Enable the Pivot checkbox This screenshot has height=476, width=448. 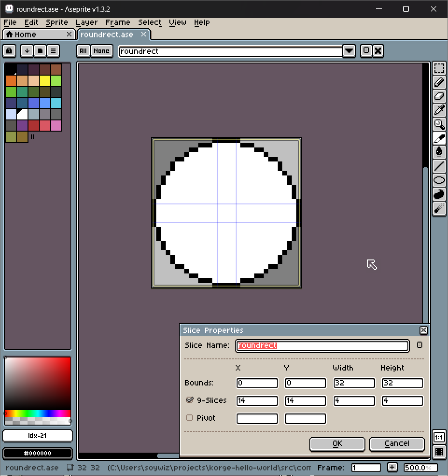click(x=189, y=418)
